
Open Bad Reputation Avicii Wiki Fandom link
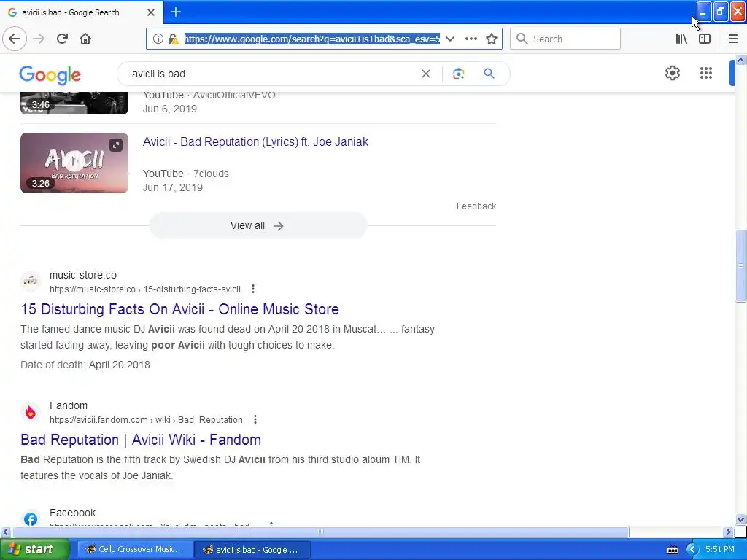tap(141, 440)
